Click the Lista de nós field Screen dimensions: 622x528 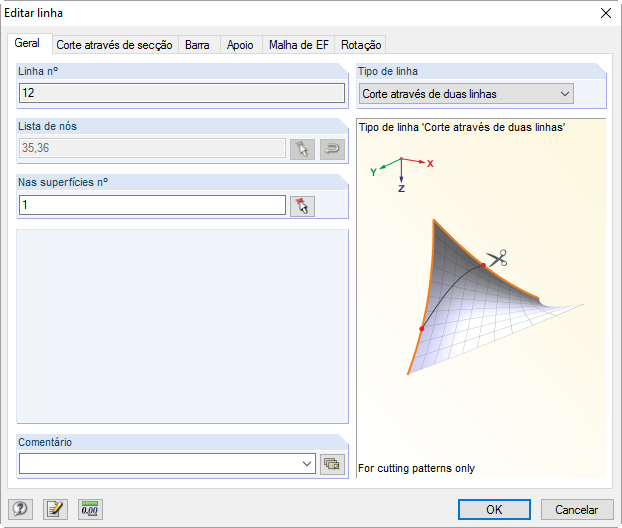[152, 149]
